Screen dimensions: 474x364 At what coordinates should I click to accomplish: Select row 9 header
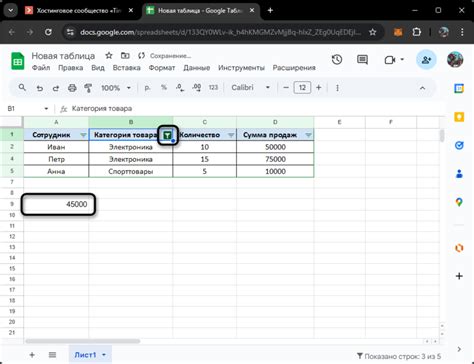click(12, 204)
